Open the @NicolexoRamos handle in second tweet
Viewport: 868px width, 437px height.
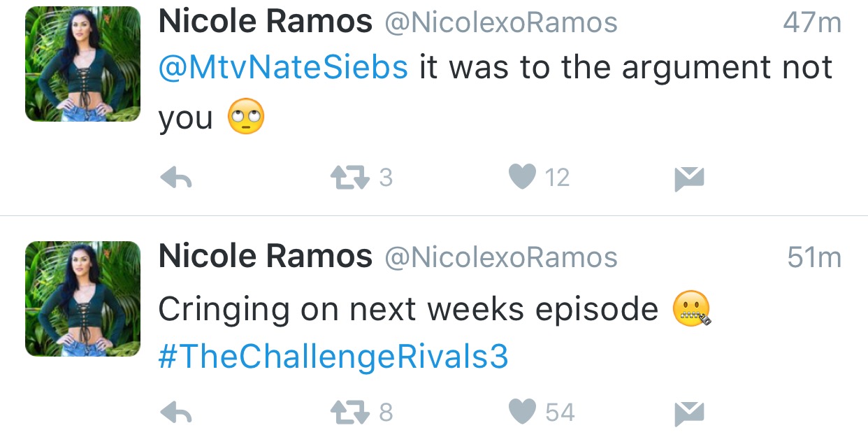point(501,259)
